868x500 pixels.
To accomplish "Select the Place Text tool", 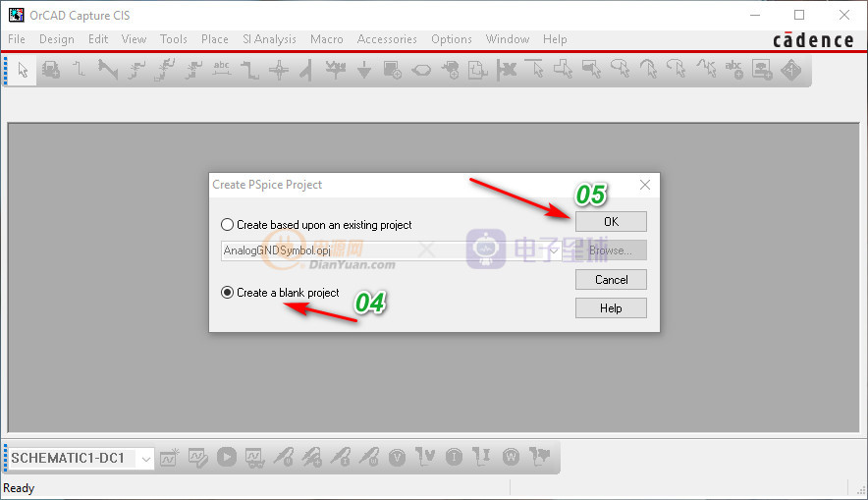I will (734, 71).
